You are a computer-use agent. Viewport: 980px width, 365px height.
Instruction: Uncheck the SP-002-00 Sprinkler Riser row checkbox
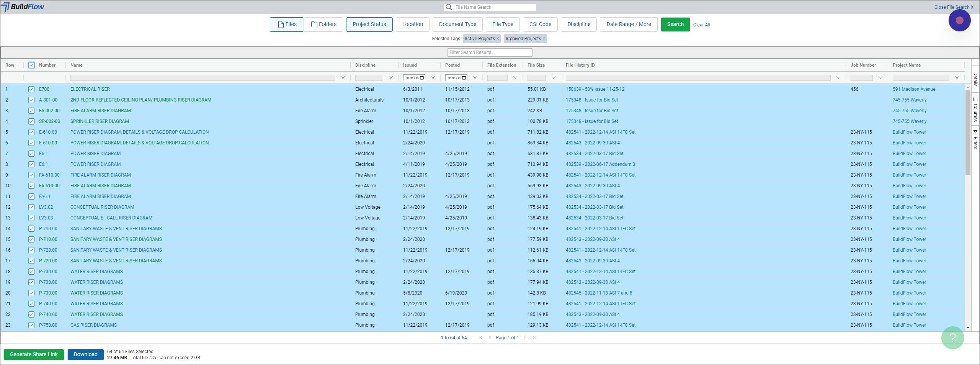tap(31, 121)
